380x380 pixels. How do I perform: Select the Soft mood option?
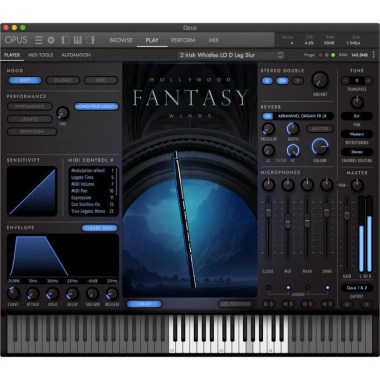[x=25, y=80]
